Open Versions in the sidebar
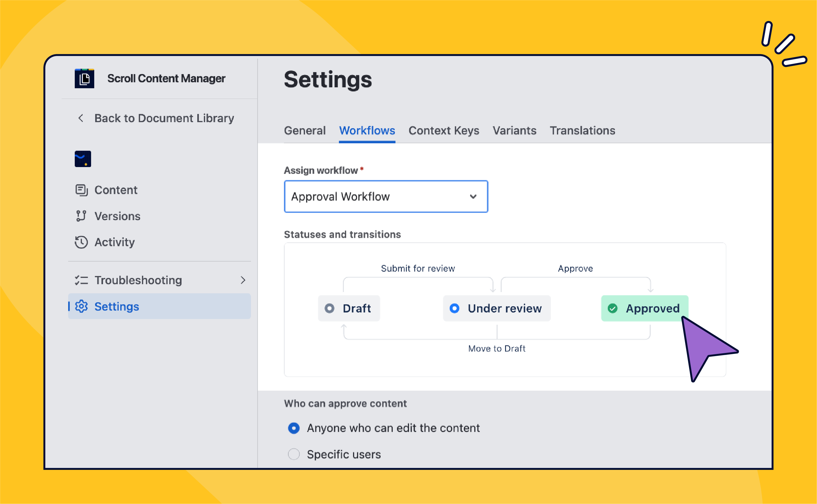Image resolution: width=817 pixels, height=504 pixels. (159, 216)
